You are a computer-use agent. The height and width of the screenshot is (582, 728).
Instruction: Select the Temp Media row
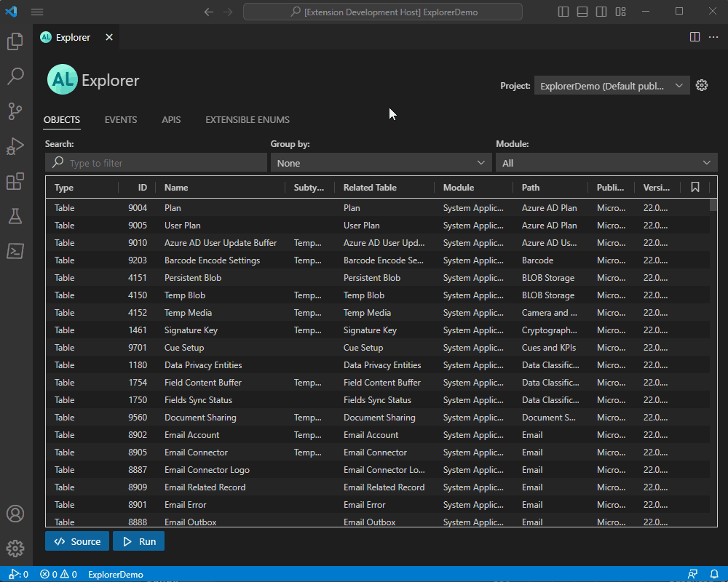tap(377, 313)
